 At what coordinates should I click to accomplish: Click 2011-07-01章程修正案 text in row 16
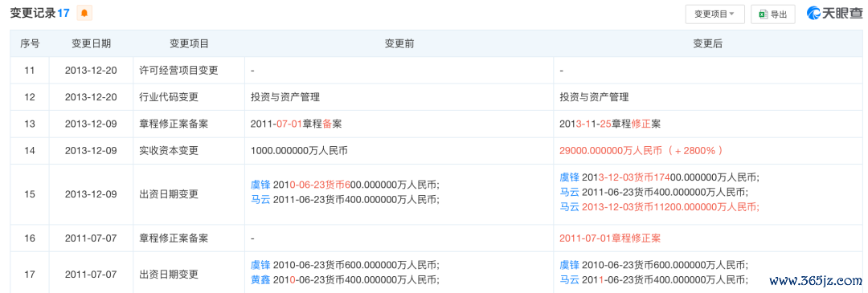pos(610,238)
